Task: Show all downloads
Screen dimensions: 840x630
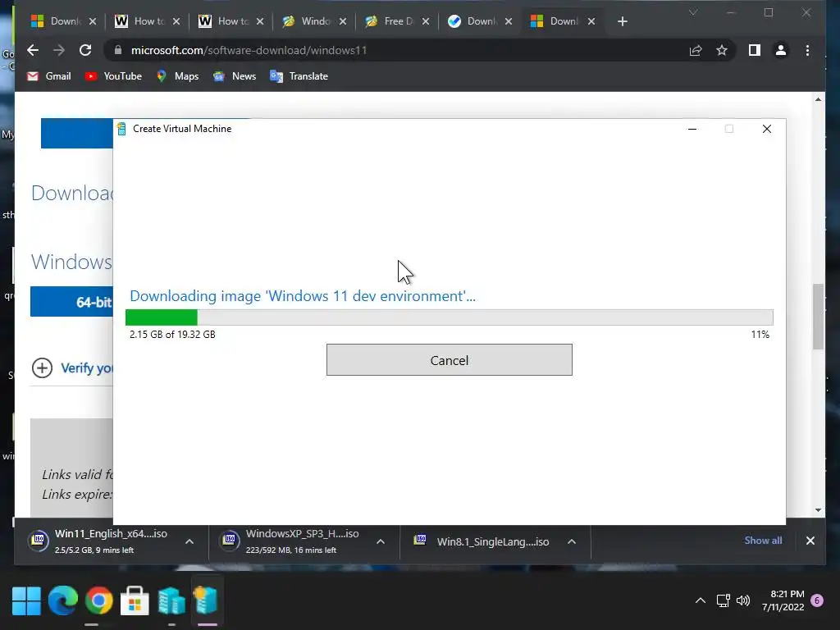Action: tap(763, 541)
